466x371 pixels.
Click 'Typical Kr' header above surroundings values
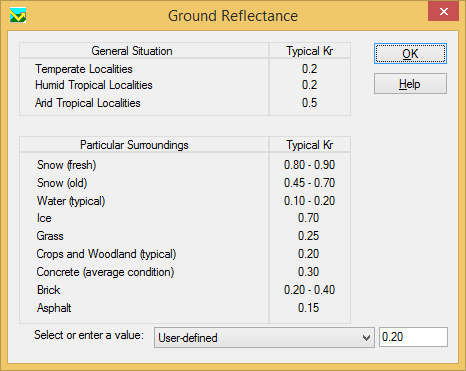coord(310,145)
